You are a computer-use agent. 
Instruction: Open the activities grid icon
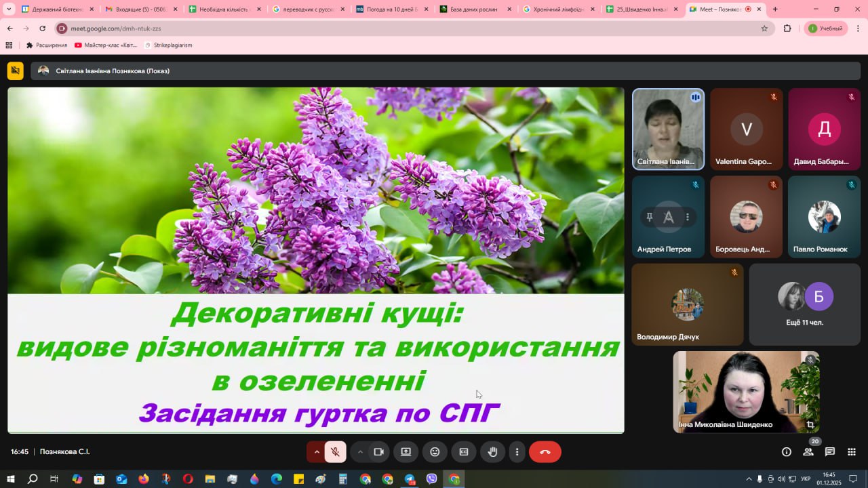tap(852, 452)
